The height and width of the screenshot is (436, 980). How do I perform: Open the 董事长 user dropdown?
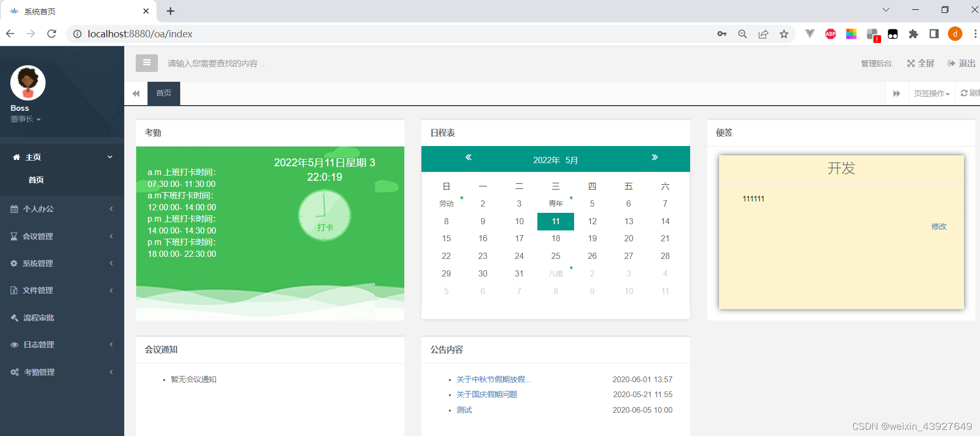tap(25, 119)
